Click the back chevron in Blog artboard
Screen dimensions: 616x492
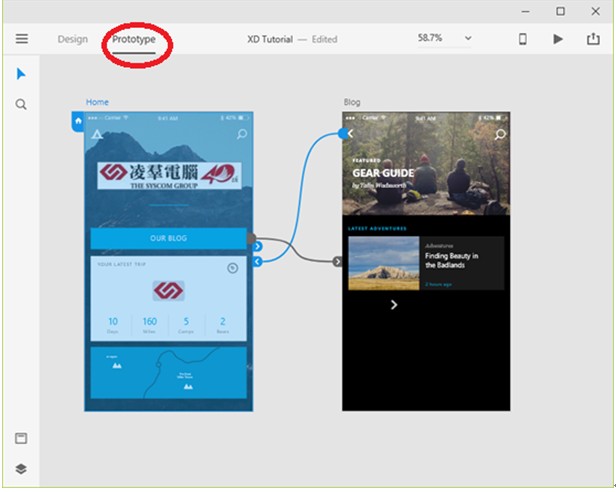pyautogui.click(x=351, y=134)
